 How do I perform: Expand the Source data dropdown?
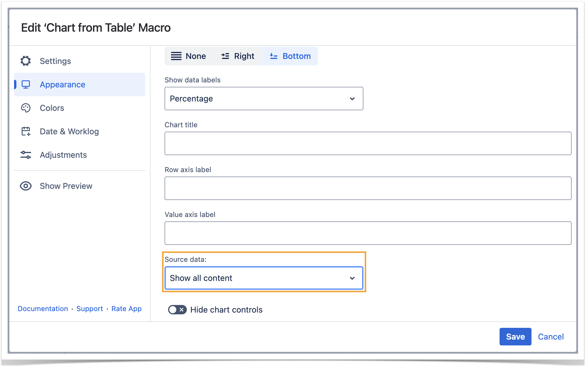(x=264, y=278)
